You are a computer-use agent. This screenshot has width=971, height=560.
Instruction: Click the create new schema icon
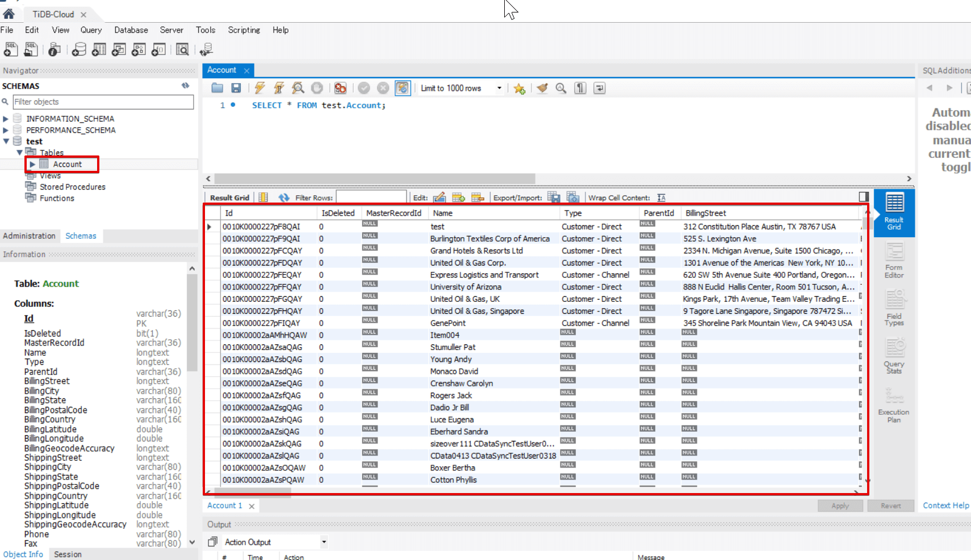[x=79, y=50]
